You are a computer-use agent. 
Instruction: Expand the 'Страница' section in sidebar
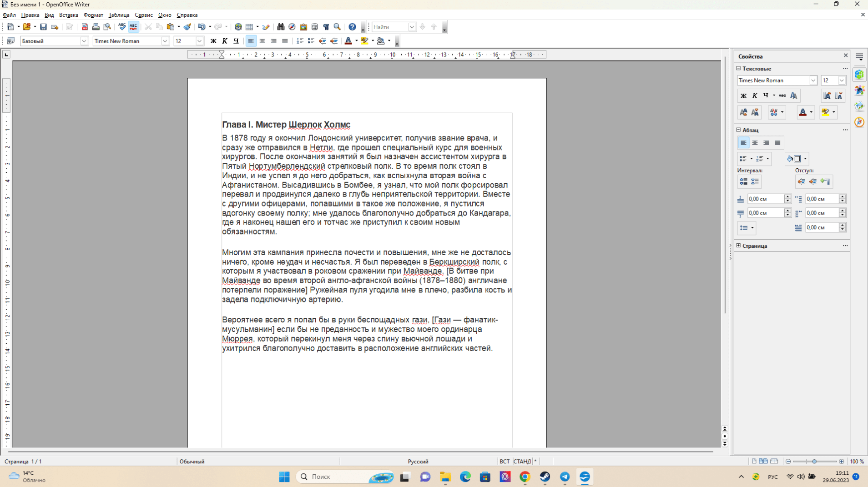738,246
